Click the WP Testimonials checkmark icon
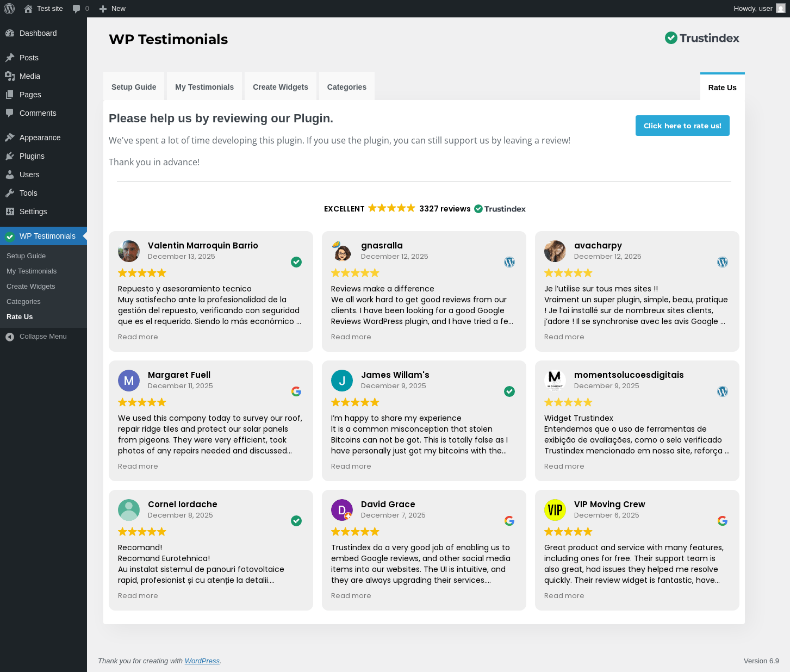 [x=10, y=236]
